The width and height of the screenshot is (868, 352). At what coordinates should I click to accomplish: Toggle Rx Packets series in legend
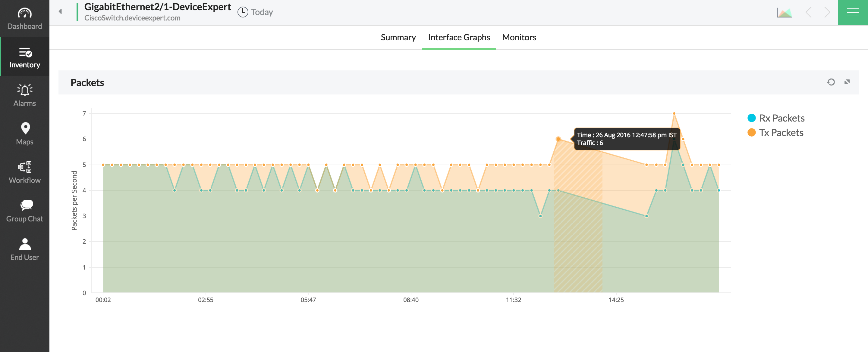point(782,118)
